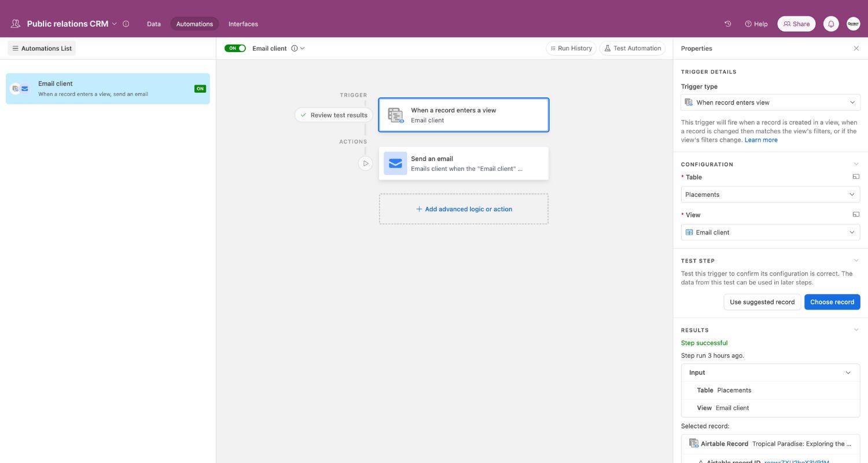Screen dimensions: 868x463
Task: Collapse the Results section
Action: point(856,330)
